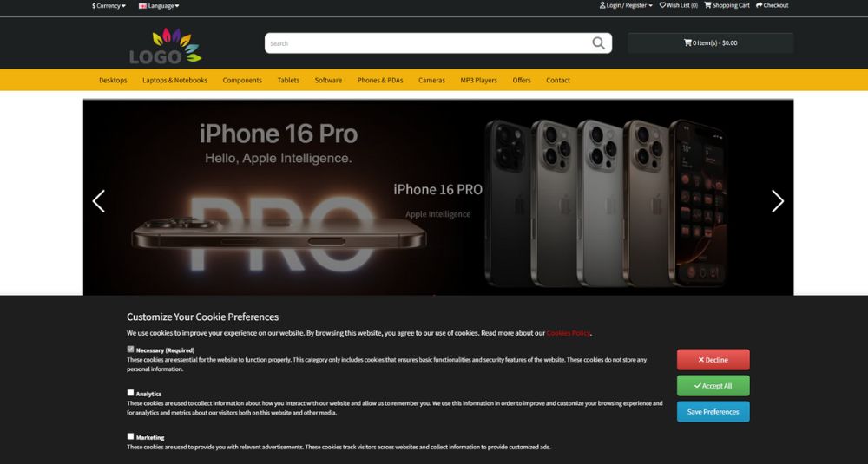Click the Necessary (Required) checkbox
Viewport: 868px width, 464px height.
(131, 349)
